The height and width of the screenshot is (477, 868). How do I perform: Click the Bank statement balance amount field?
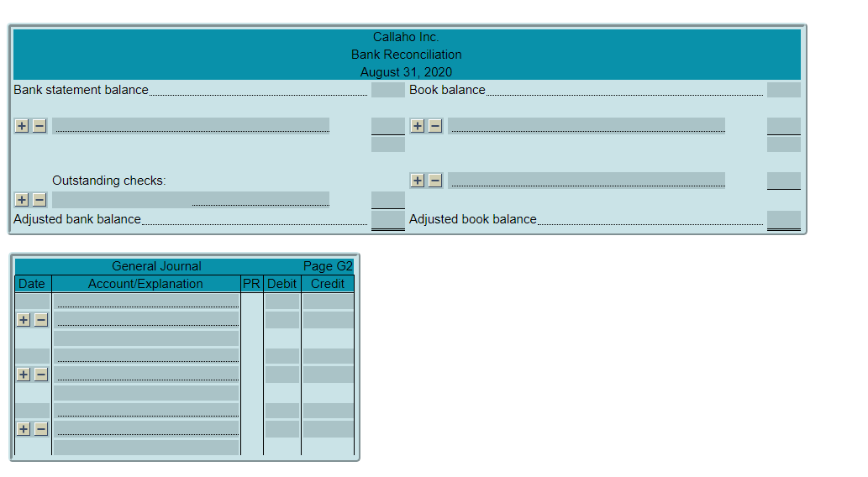(388, 90)
